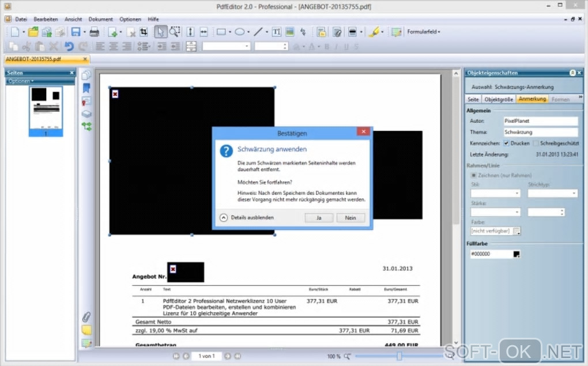Open yellow sticky notes sidebar panel

click(86, 330)
